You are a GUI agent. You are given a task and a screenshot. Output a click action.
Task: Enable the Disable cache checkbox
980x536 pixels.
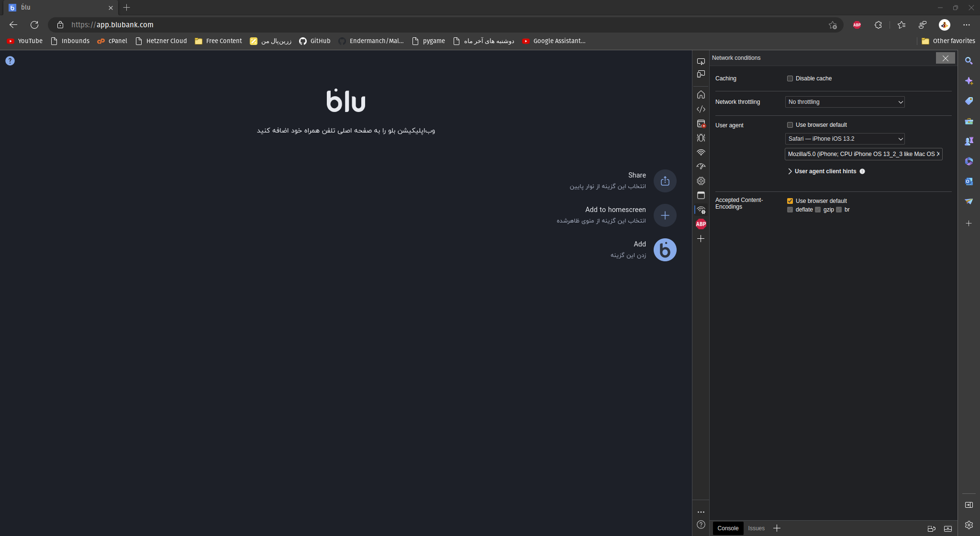click(x=790, y=78)
